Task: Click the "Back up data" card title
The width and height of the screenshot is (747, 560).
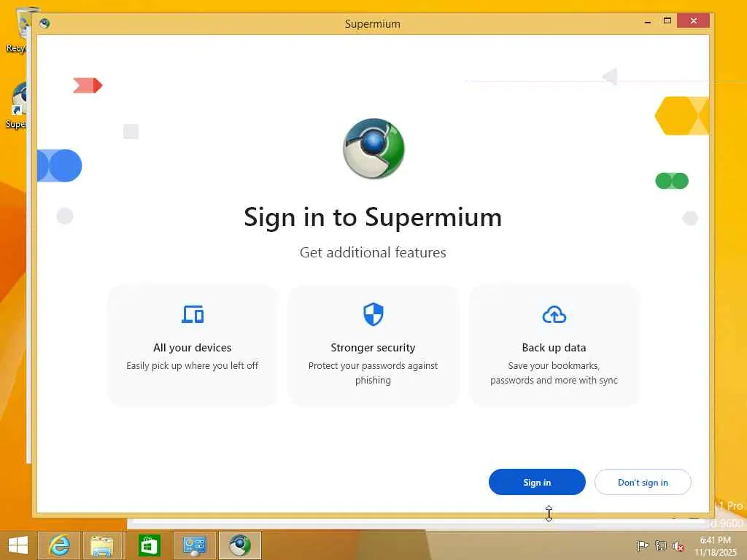Action: (x=554, y=348)
